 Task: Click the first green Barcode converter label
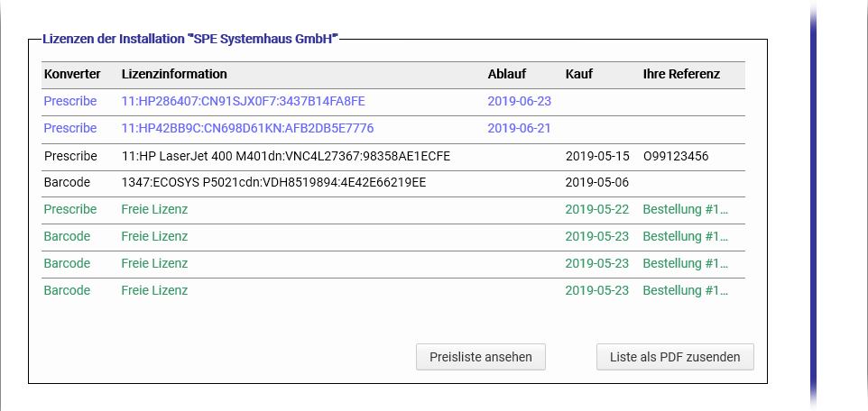pos(67,237)
